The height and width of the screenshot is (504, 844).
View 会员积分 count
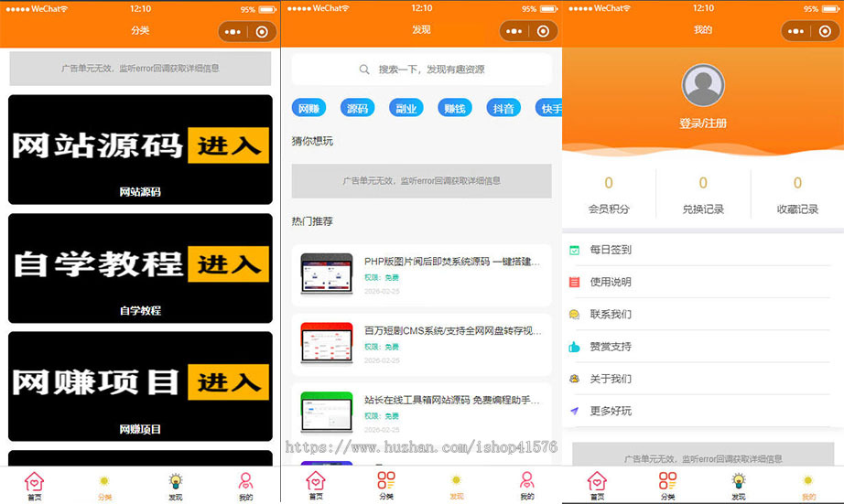[609, 194]
